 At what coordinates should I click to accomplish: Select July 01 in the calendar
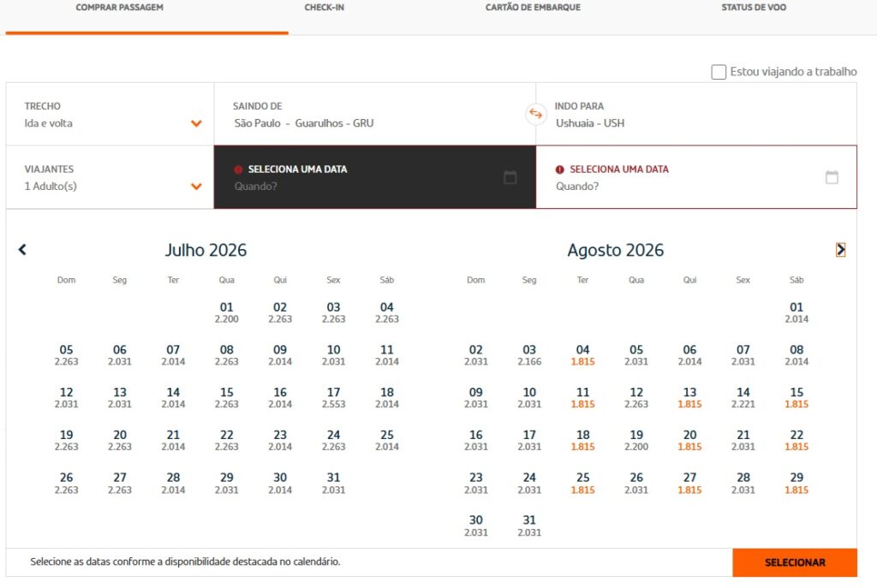click(226, 312)
